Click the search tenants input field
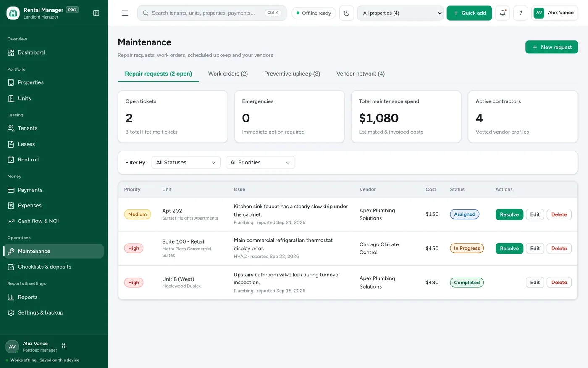The width and height of the screenshot is (588, 368). pos(212,13)
